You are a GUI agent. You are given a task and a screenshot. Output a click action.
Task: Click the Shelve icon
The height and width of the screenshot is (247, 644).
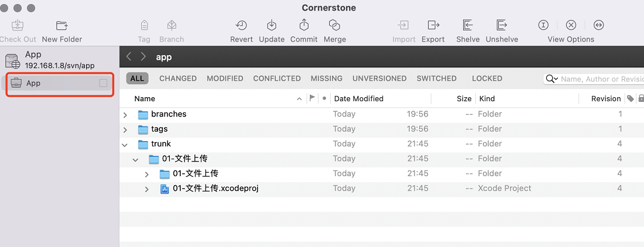[x=468, y=25]
